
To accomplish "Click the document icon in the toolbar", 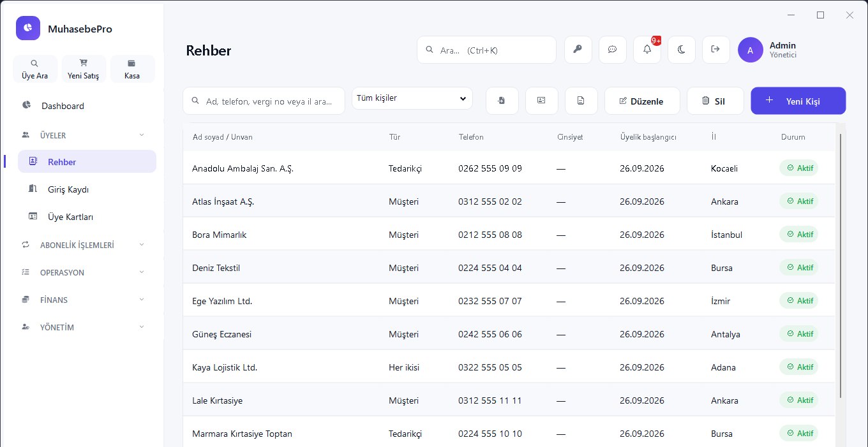I will point(581,101).
